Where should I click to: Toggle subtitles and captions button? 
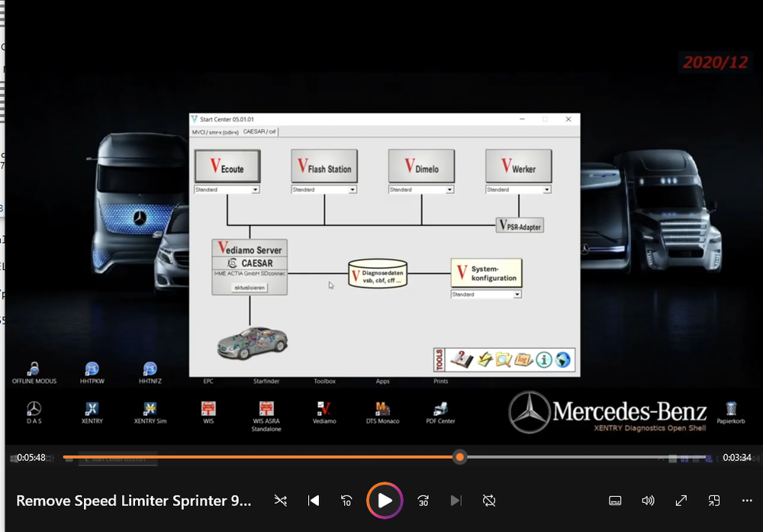coord(615,501)
